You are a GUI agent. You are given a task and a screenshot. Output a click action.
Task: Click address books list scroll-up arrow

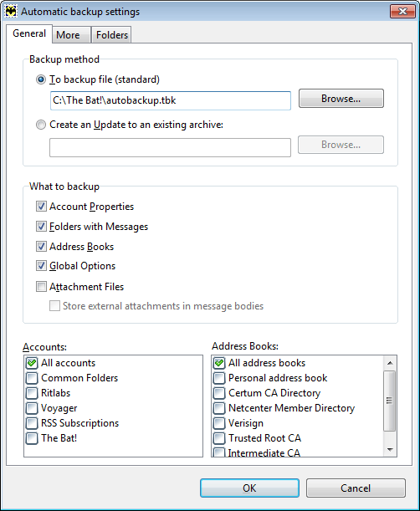coord(390,363)
